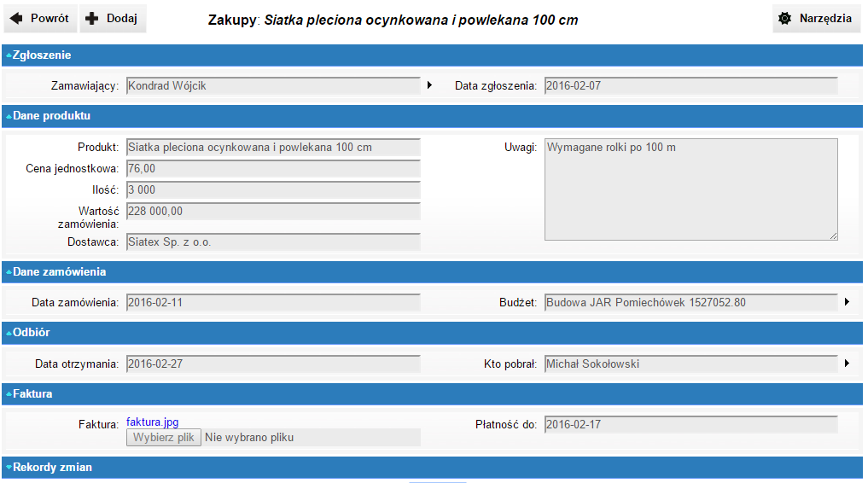Collapse the Dane produktu section
868x483 pixels.
point(49,116)
